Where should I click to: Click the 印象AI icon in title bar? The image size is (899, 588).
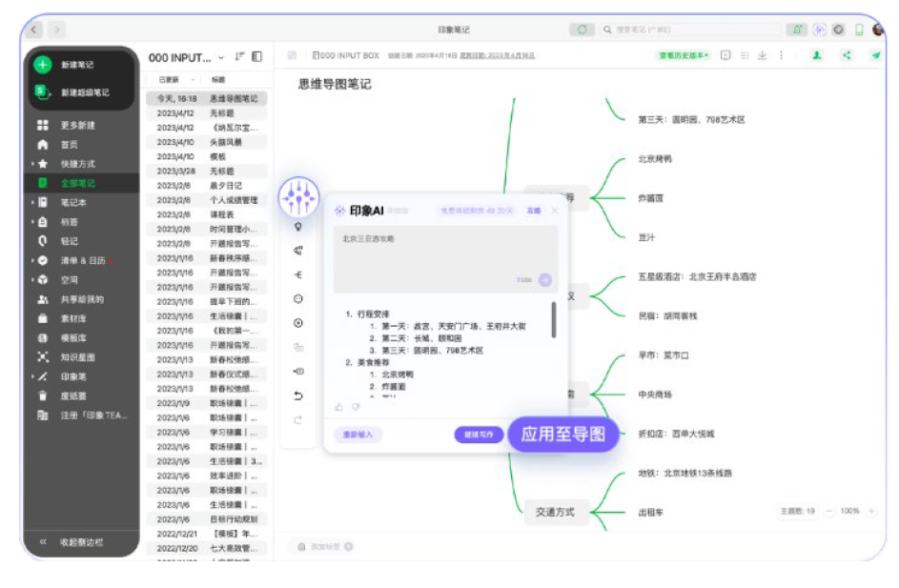click(x=820, y=30)
